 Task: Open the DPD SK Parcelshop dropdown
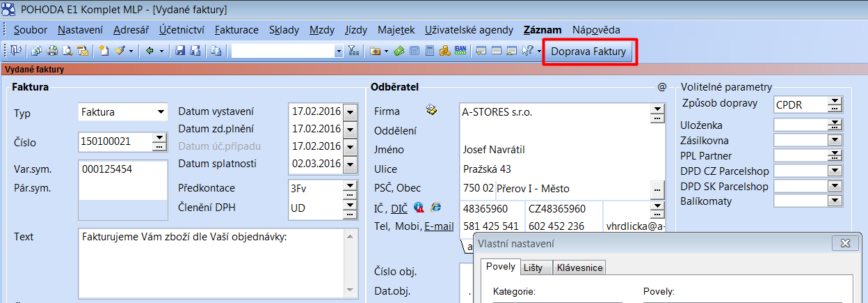click(x=835, y=186)
